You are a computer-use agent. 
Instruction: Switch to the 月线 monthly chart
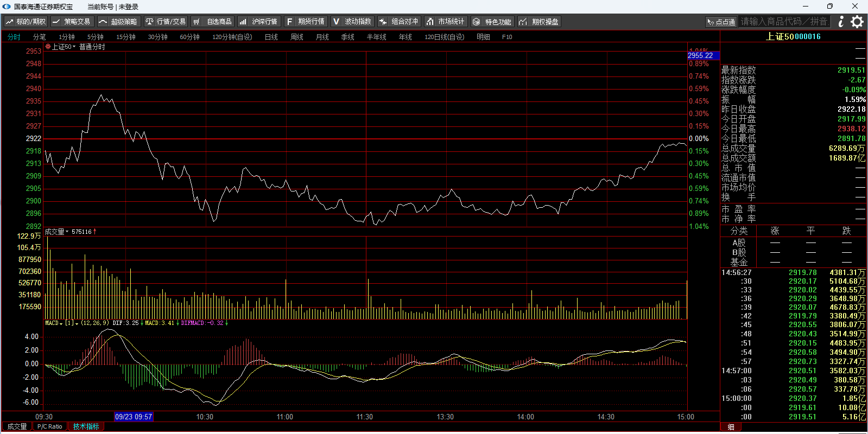click(322, 37)
